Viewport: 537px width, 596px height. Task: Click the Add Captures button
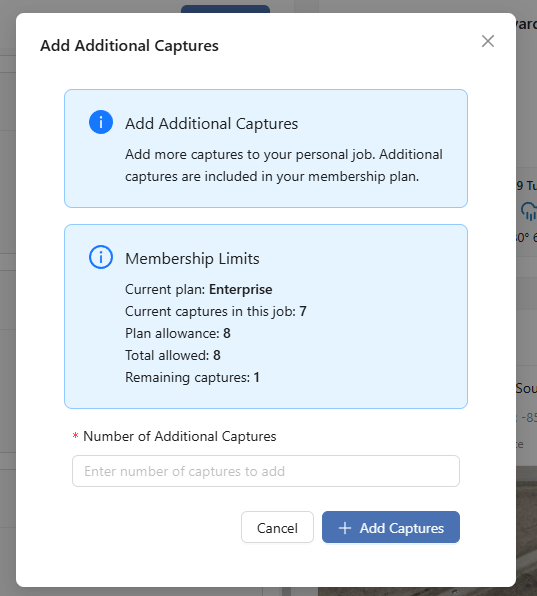tap(391, 527)
